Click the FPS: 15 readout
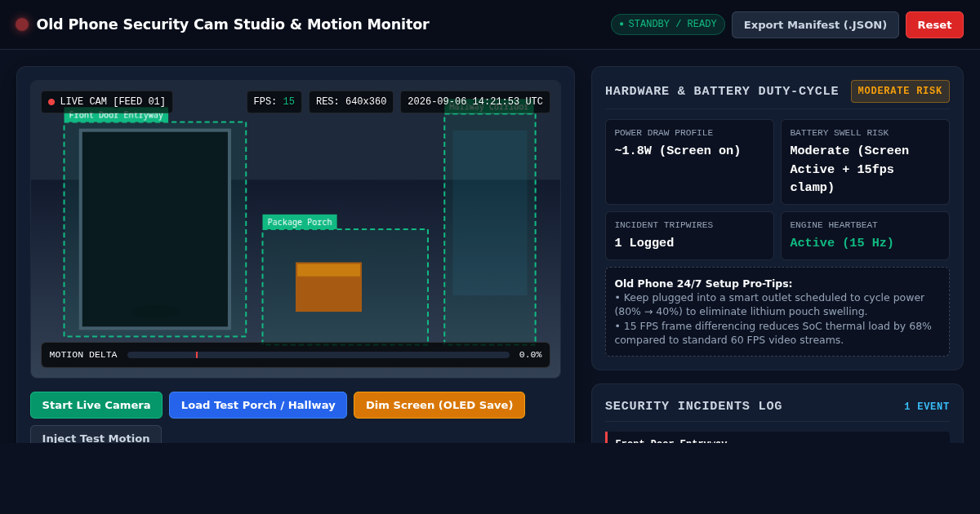 tap(274, 102)
